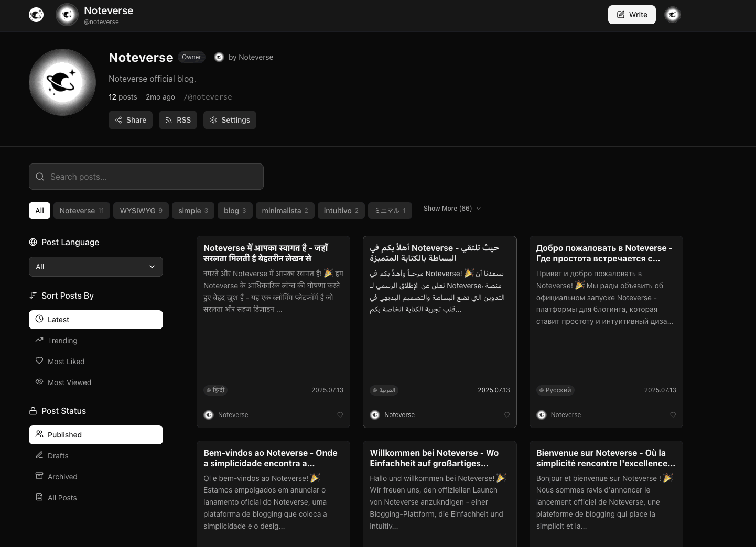Click the Write button

coord(632,15)
